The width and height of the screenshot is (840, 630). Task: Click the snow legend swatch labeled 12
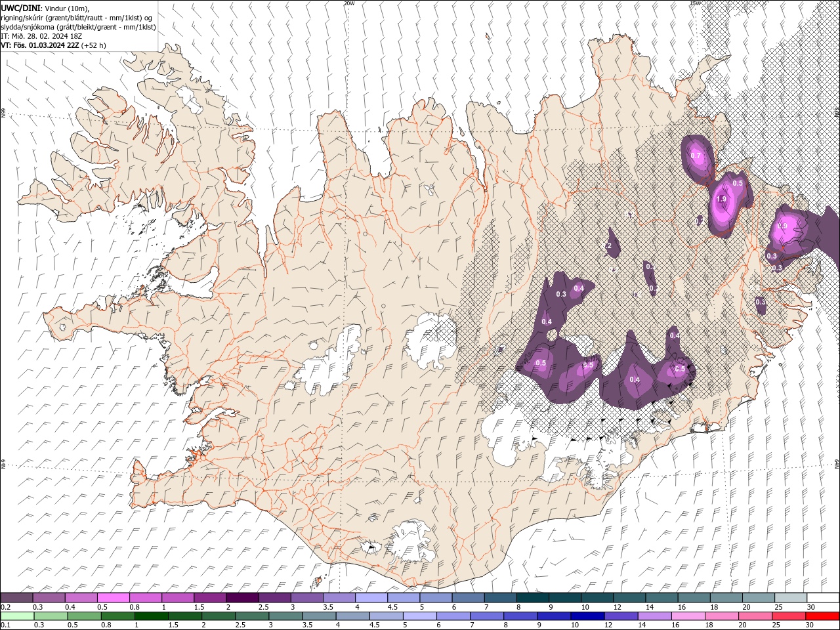point(630,598)
